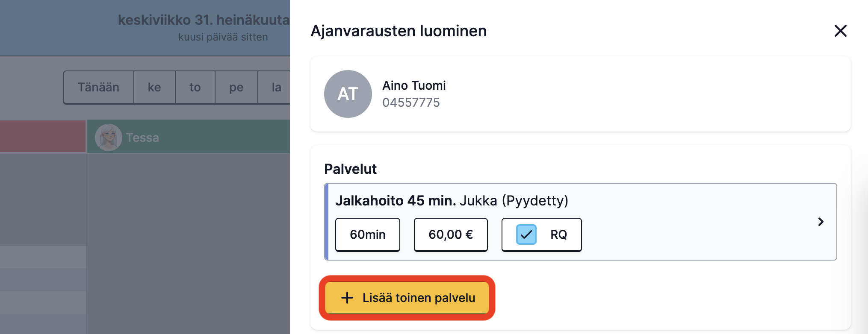Select the la day tab

[x=275, y=87]
